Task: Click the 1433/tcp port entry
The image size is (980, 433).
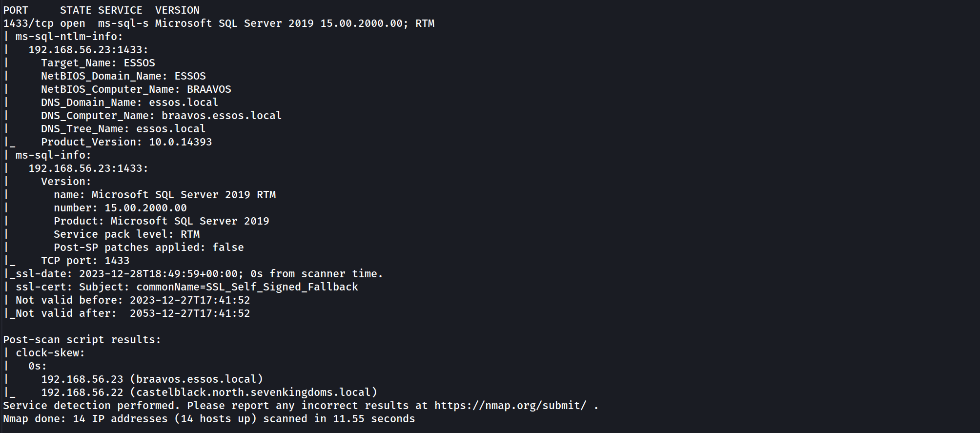Action: tap(28, 23)
